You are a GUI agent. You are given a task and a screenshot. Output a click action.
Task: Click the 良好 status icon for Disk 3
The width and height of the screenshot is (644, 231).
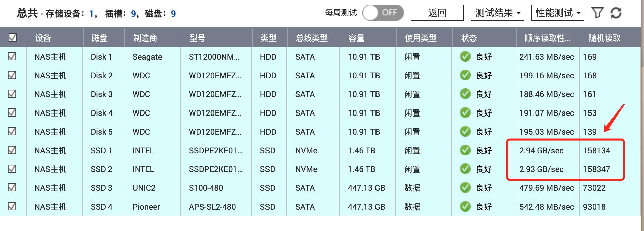pyautogui.click(x=465, y=94)
